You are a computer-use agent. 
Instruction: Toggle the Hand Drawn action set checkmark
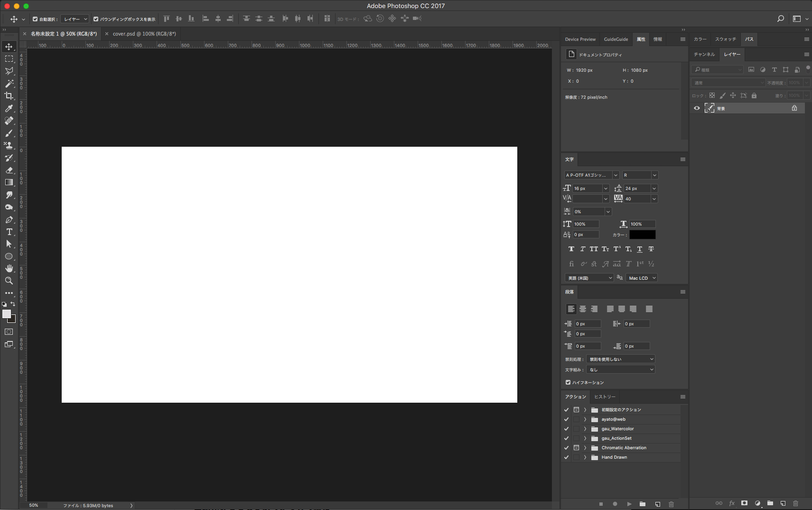tap(566, 457)
